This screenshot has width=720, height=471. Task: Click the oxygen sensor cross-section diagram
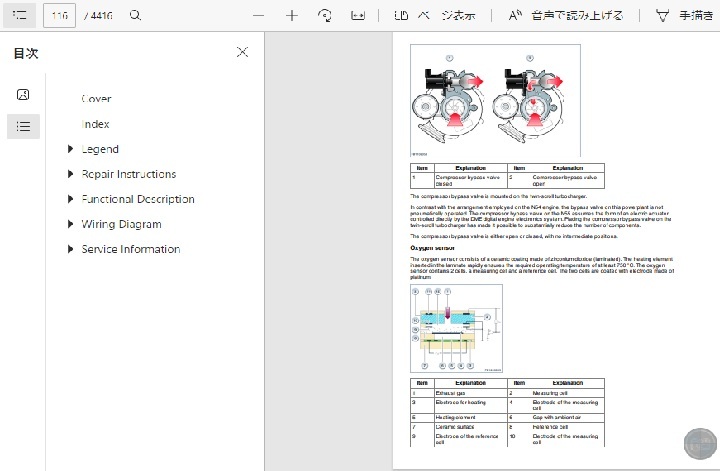pos(456,328)
